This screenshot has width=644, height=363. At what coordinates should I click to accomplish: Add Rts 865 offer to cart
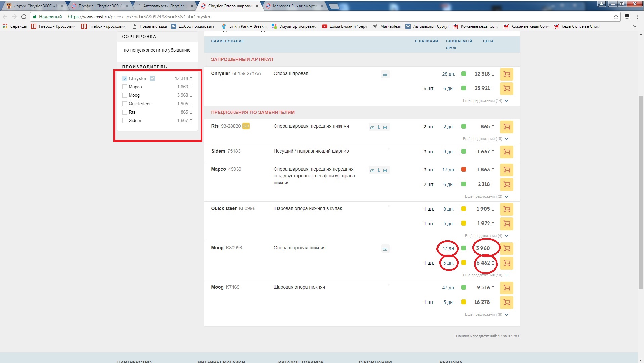point(507,127)
